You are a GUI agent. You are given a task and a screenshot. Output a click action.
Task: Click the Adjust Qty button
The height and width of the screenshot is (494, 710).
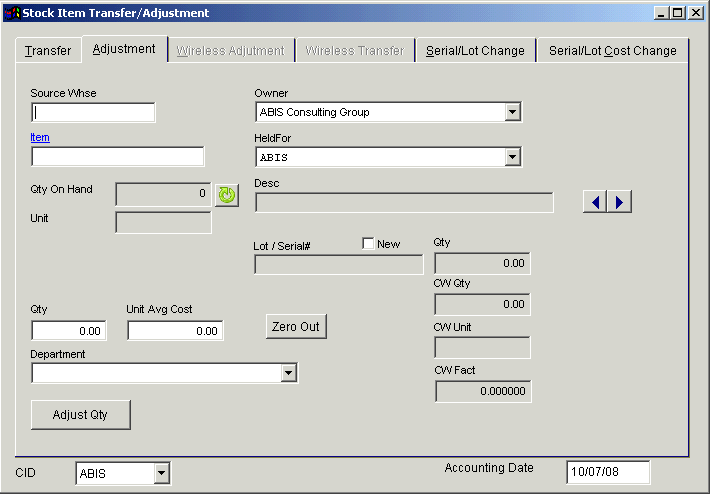tap(80, 414)
